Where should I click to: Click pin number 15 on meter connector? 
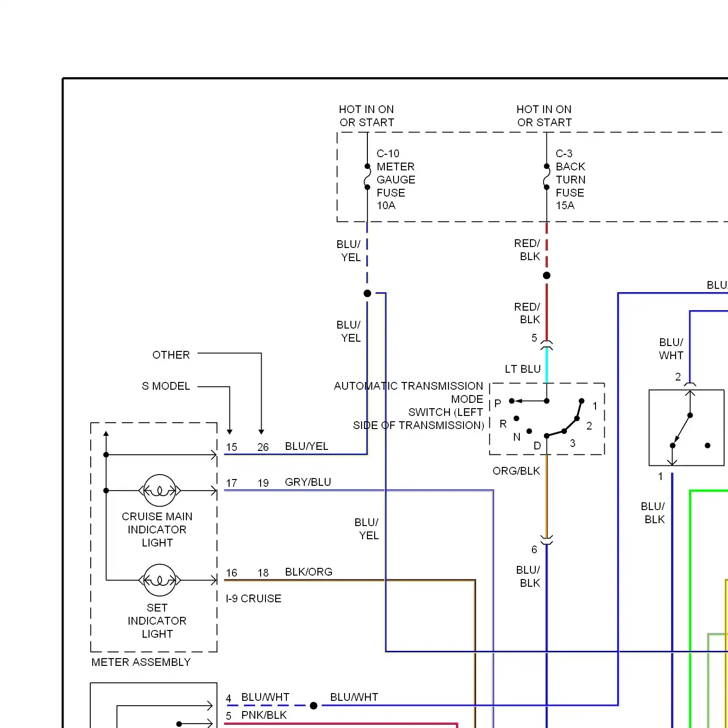coord(232,447)
